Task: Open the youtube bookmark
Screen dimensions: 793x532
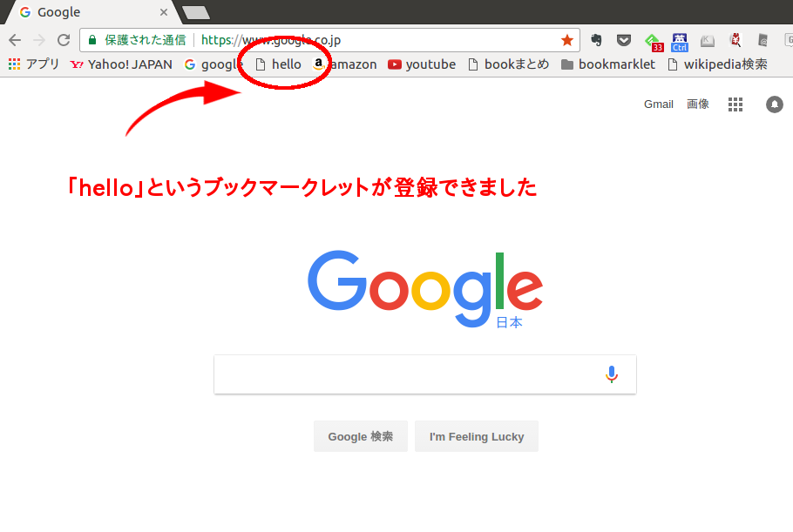Action: pos(422,64)
